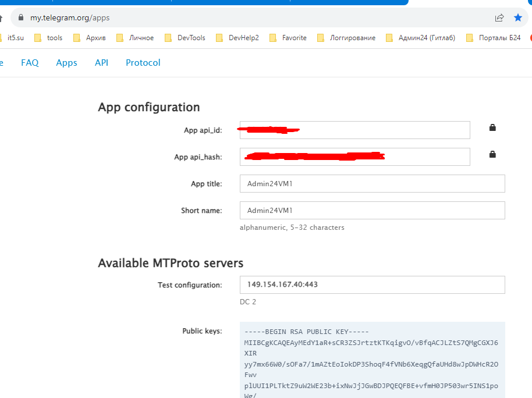The width and height of the screenshot is (532, 398).
Task: Click the Test configuration server address field
Action: pyautogui.click(x=372, y=285)
